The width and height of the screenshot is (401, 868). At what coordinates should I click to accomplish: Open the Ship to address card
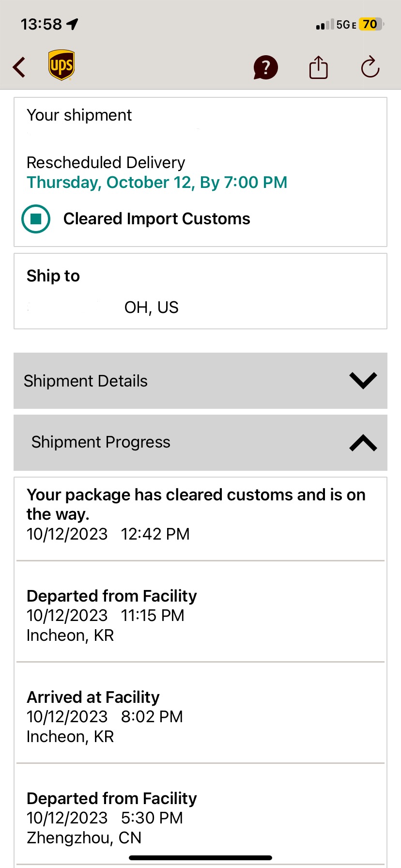click(x=200, y=291)
